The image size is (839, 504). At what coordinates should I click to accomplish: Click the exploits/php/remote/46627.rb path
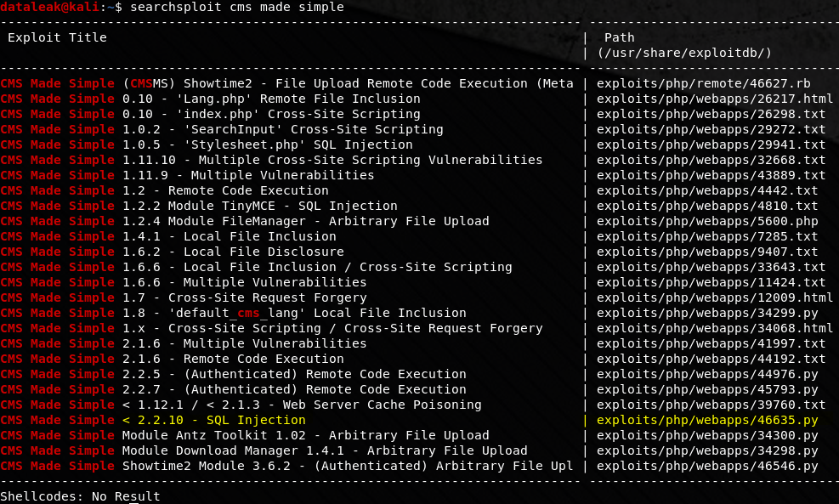pyautogui.click(x=704, y=83)
